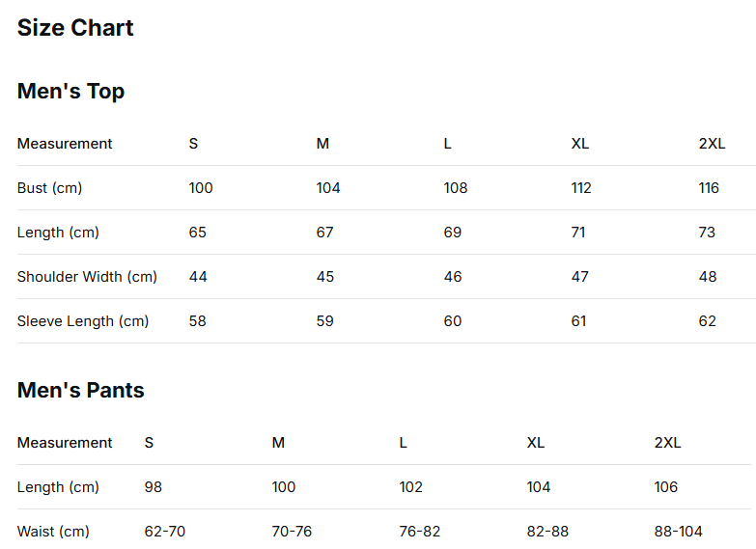756x549 pixels.
Task: Select the waist range 88-104
Action: tap(678, 532)
